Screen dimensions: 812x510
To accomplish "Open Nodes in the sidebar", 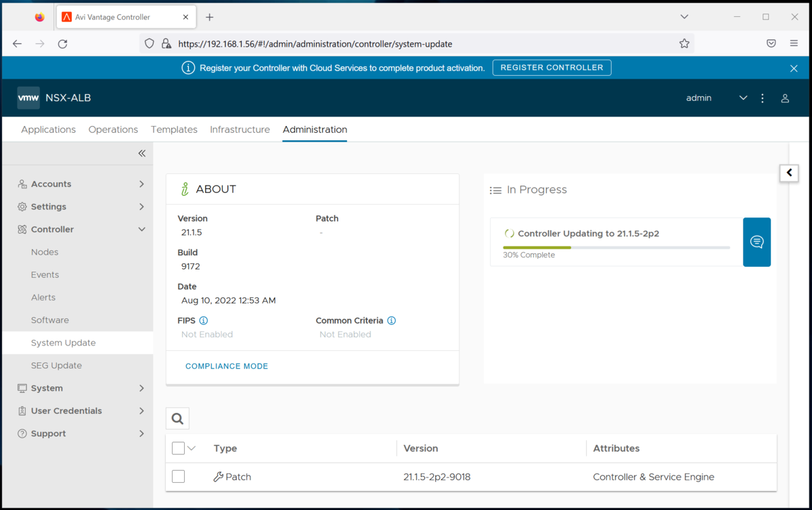I will pyautogui.click(x=45, y=252).
